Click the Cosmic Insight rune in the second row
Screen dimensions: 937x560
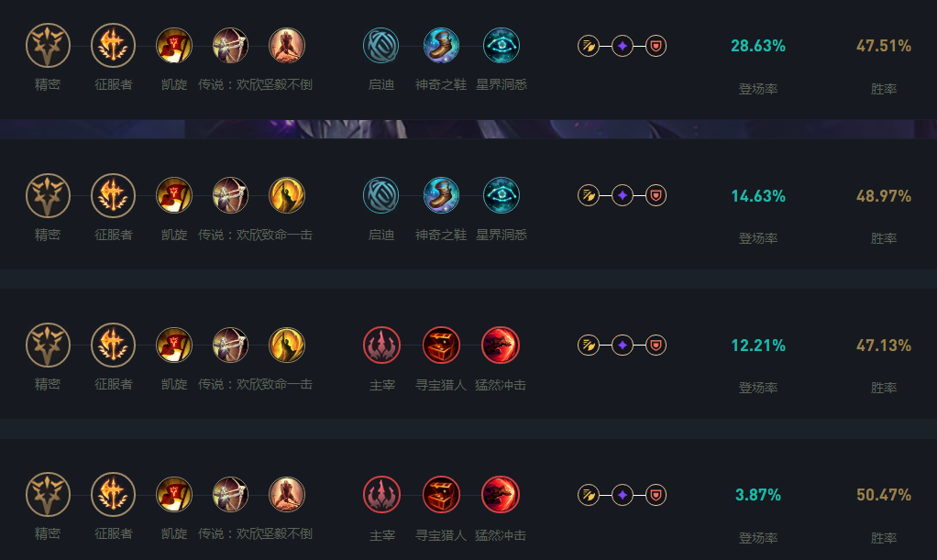tap(501, 195)
